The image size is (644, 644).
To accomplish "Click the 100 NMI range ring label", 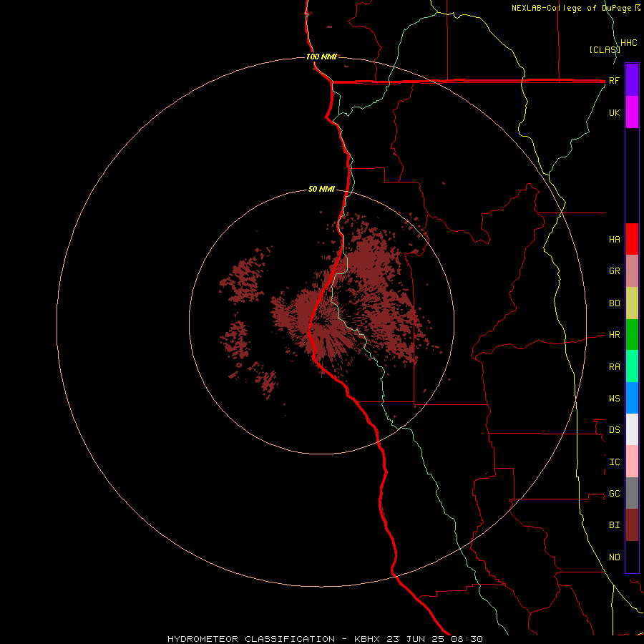I will pos(321,57).
